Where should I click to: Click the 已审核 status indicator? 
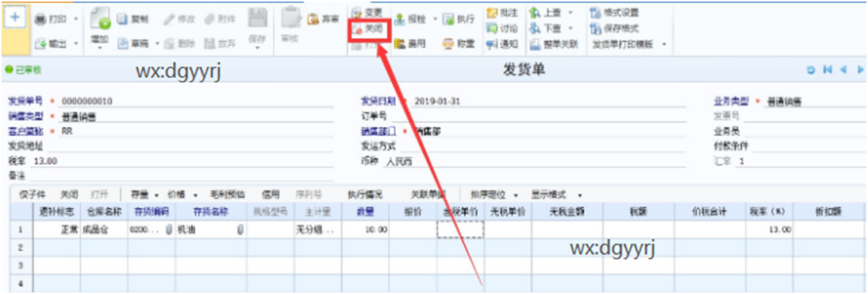[x=23, y=70]
